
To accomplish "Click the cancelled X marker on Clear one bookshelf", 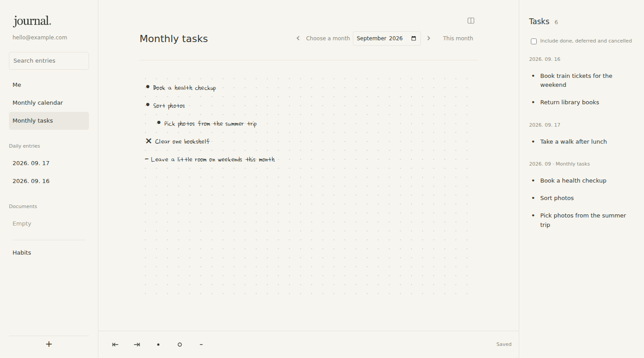I will pos(148,141).
